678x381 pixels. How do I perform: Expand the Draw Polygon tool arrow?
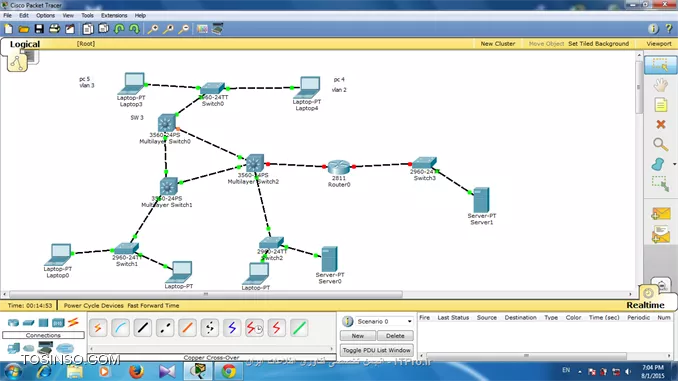(x=674, y=164)
